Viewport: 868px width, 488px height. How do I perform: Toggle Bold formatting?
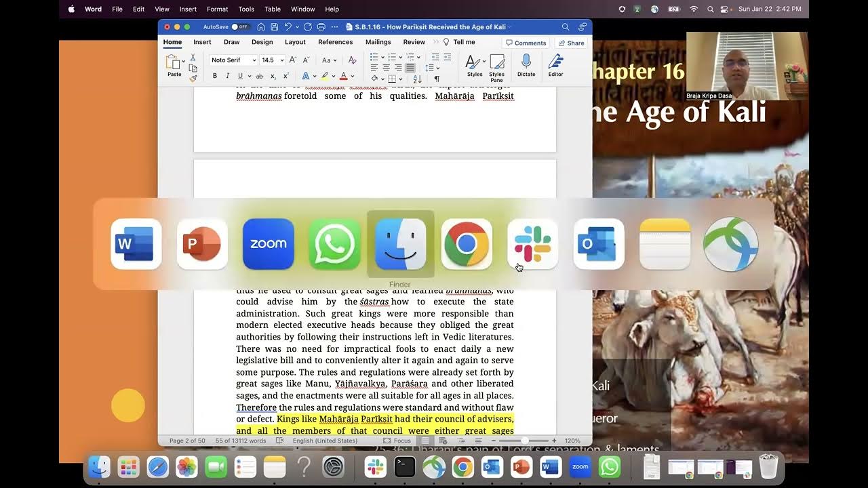[x=215, y=76]
